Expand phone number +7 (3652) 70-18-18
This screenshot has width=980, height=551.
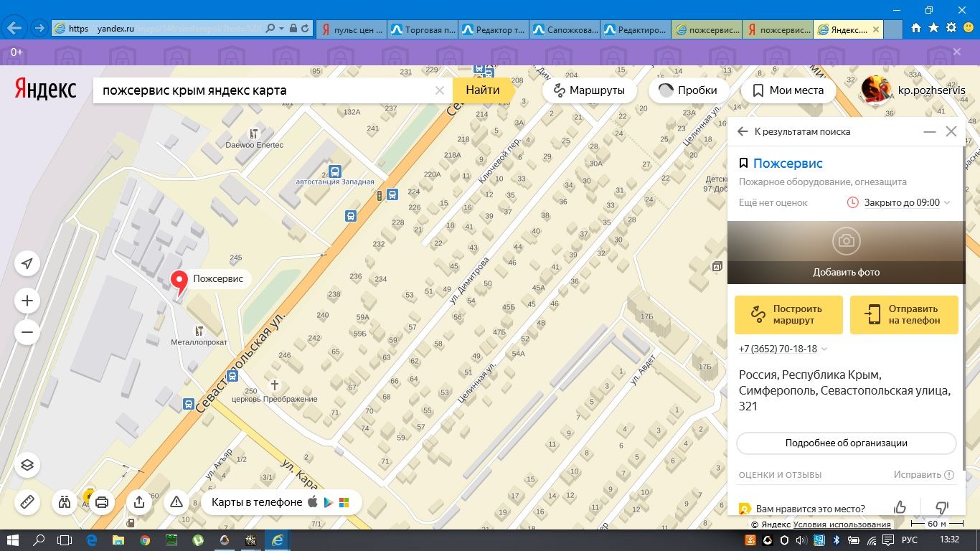(783, 349)
